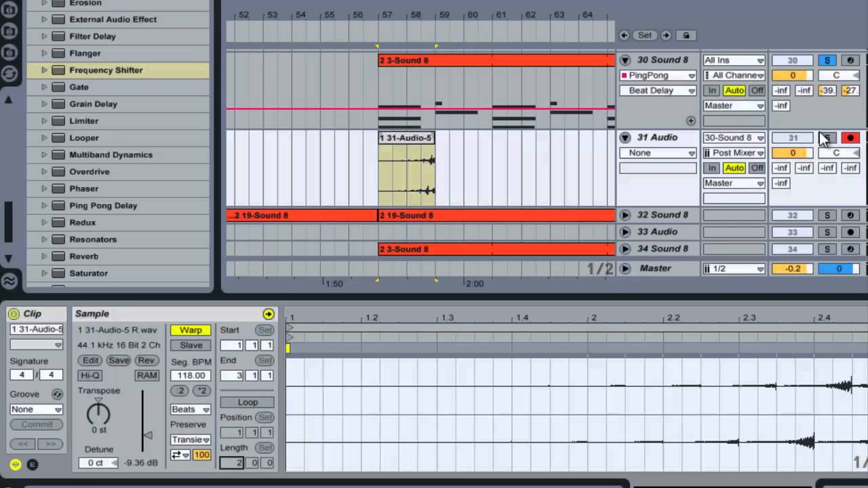Click the clip gain slider handle
The image size is (868, 488).
click(x=147, y=435)
